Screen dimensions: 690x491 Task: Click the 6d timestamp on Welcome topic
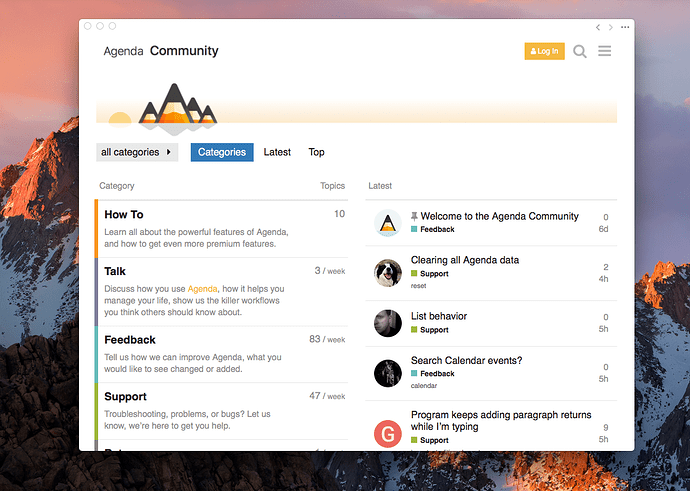click(603, 229)
